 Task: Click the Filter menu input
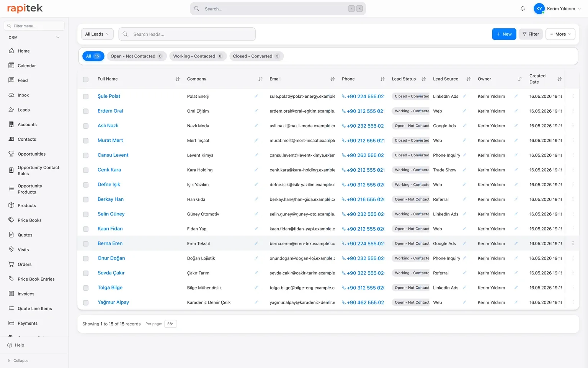point(34,26)
